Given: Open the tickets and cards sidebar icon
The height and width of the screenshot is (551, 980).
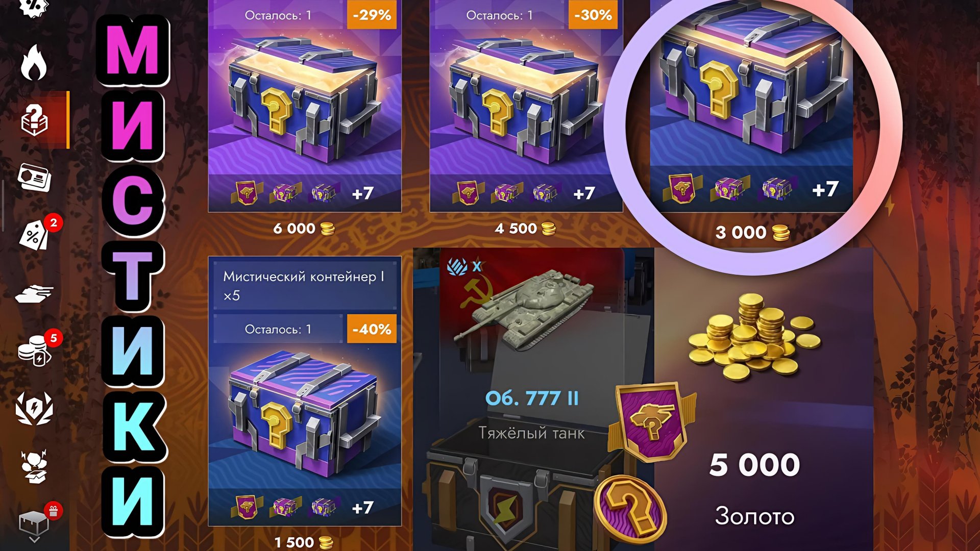Looking at the screenshot, I should 34,178.
